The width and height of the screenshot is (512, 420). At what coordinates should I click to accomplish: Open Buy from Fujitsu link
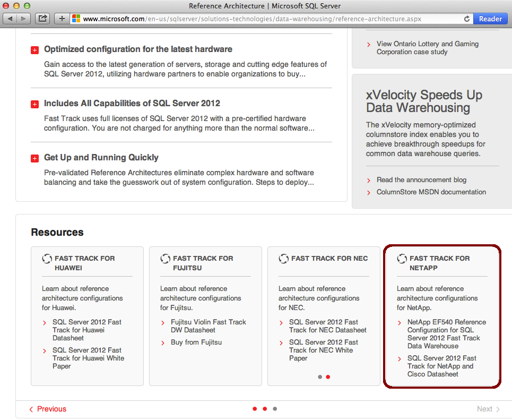pyautogui.click(x=196, y=342)
